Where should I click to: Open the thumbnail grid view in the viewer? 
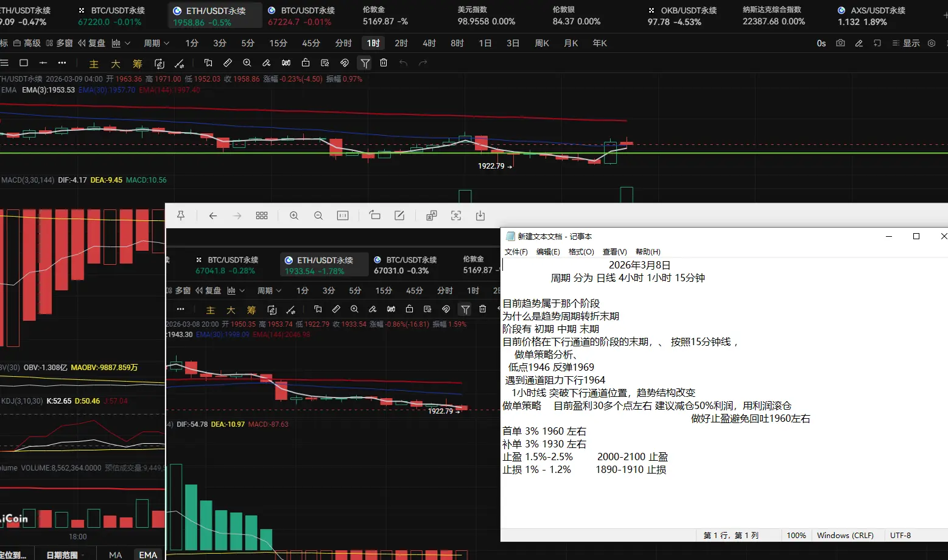pos(262,215)
